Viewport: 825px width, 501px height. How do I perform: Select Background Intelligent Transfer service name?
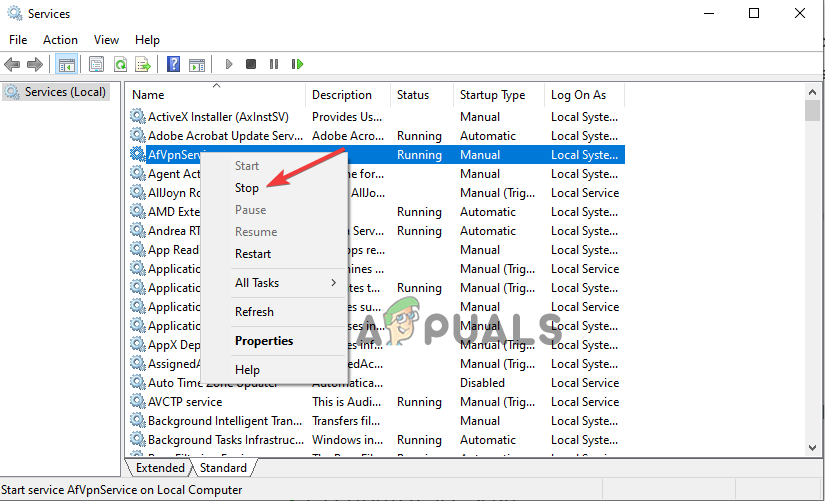pos(225,421)
